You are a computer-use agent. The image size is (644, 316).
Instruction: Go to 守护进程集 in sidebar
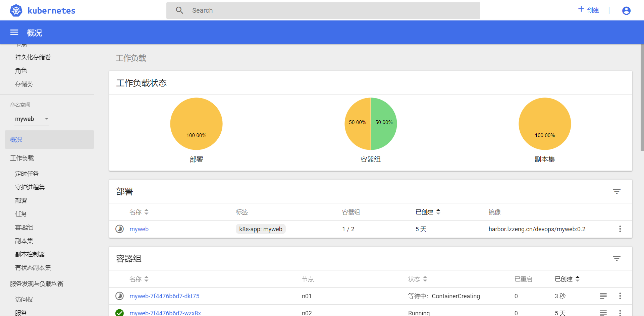pyautogui.click(x=30, y=187)
